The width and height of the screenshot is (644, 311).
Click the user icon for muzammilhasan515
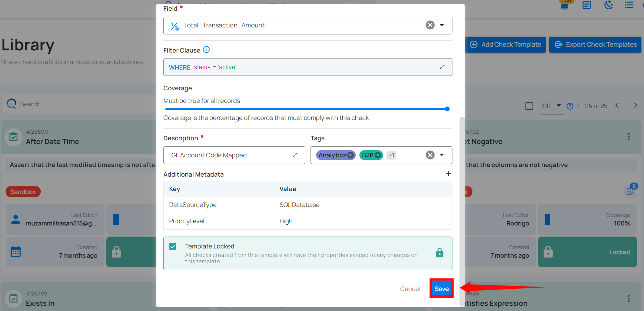(x=16, y=220)
